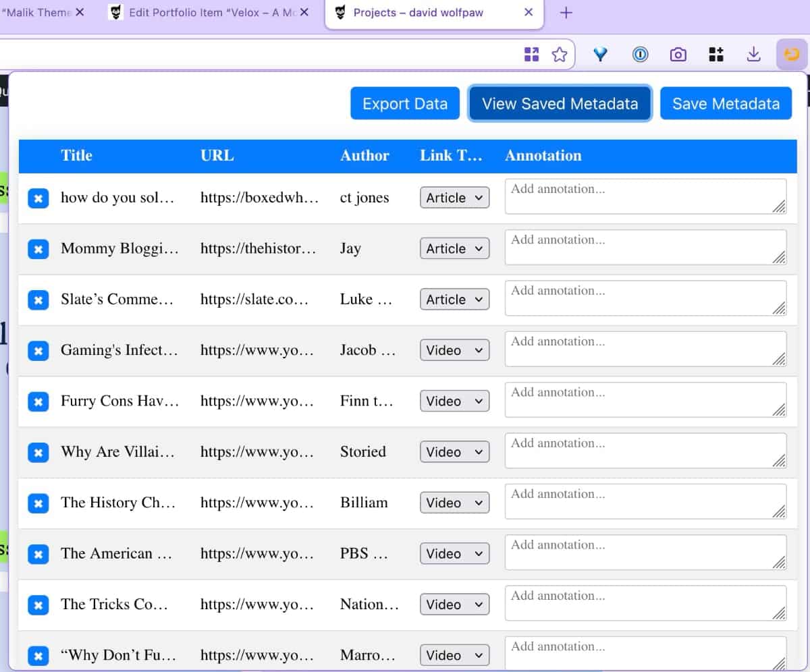Open View Saved Metadata
The image size is (810, 672).
pos(560,104)
